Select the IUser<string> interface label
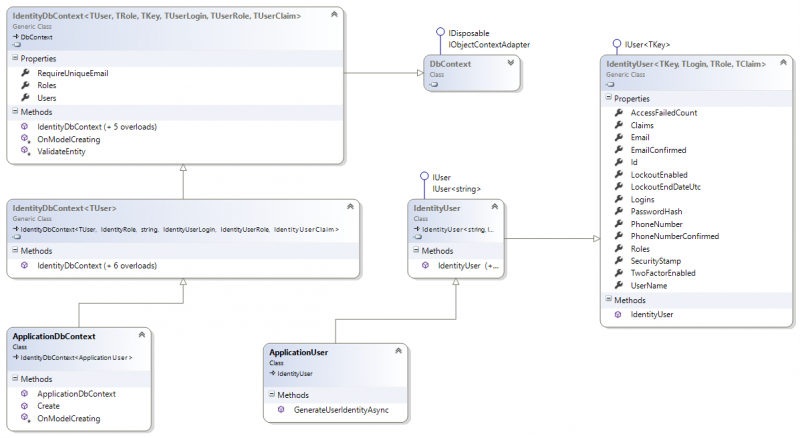Viewport: 800px width, 438px height. [x=456, y=189]
